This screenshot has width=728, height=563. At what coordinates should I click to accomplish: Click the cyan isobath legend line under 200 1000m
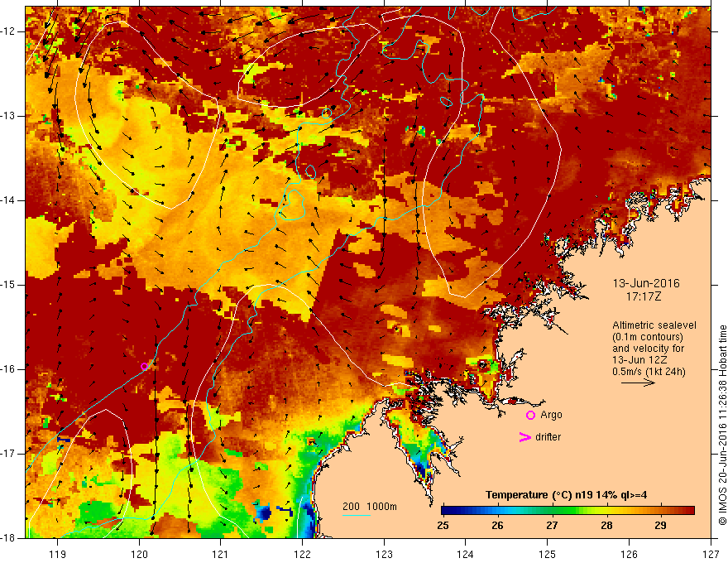coord(357,515)
